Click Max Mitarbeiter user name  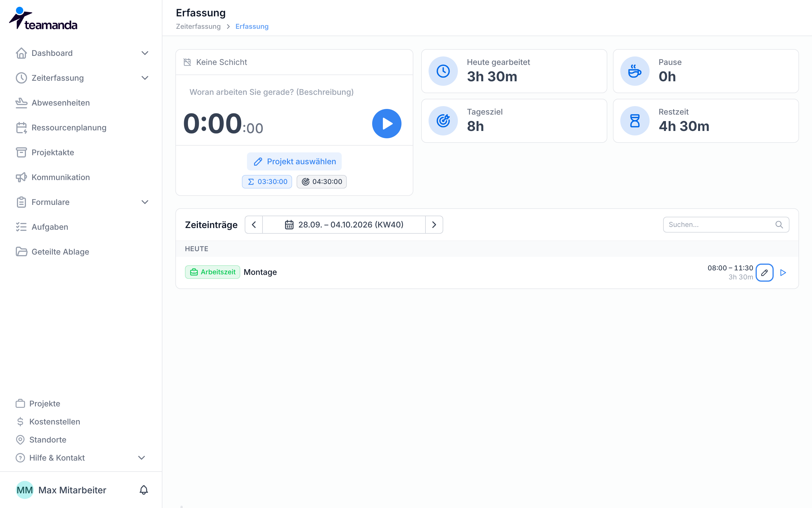click(72, 490)
